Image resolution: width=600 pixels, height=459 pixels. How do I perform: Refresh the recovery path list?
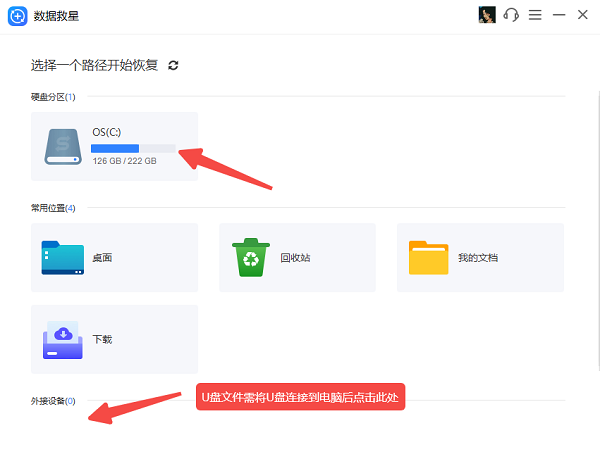click(x=173, y=65)
